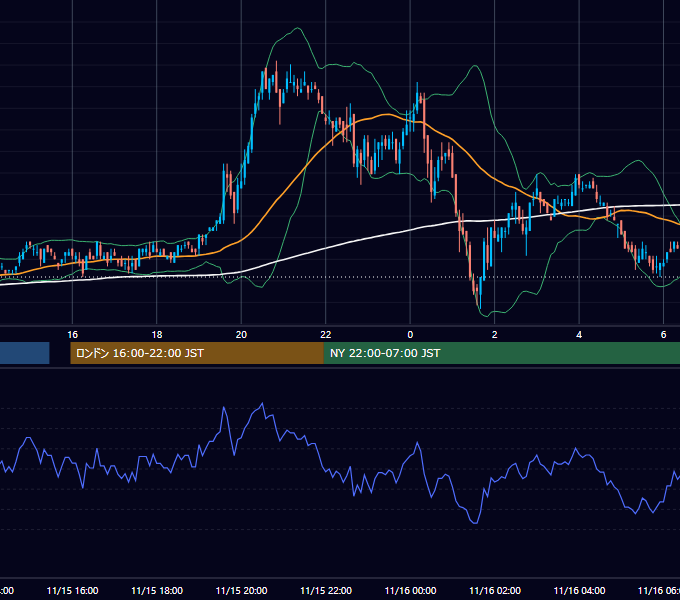Screen dimensions: 680x600
Task: Click the 11/16 00:00 date label
Action: tap(410, 590)
